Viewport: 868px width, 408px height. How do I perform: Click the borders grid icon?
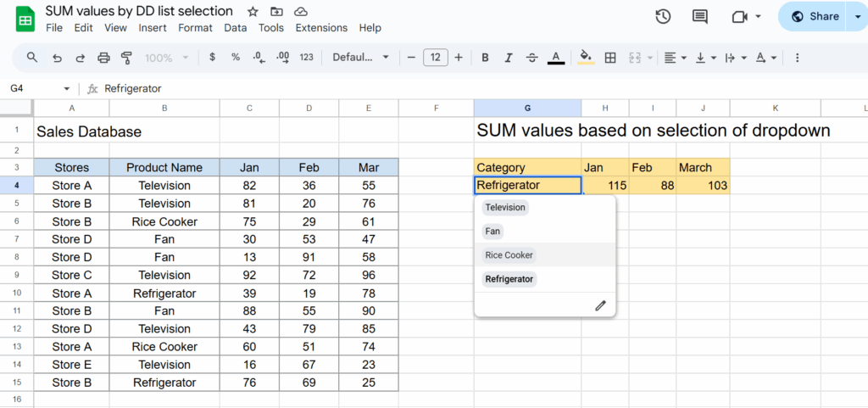609,58
